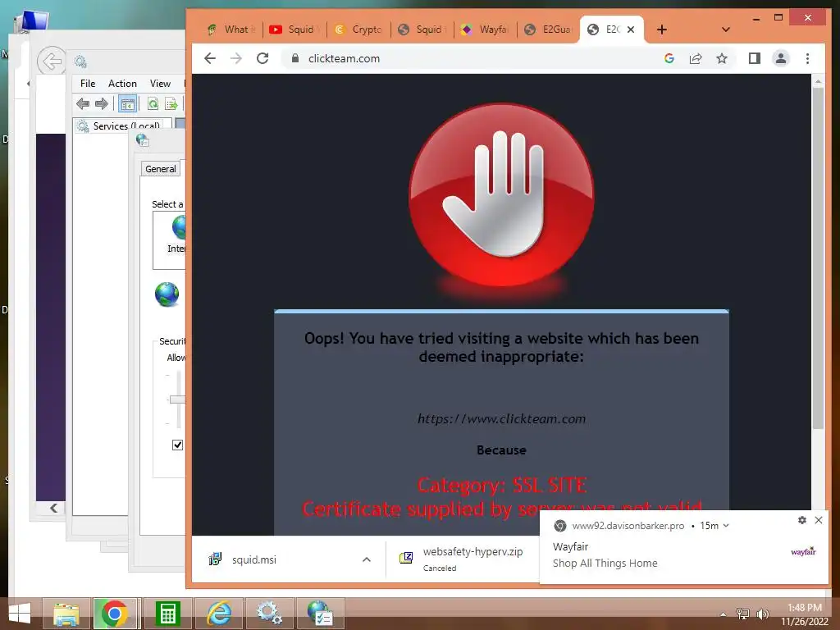Screen dimensions: 840x630
Task: Switch to the second Squid tab
Action: 422,30
